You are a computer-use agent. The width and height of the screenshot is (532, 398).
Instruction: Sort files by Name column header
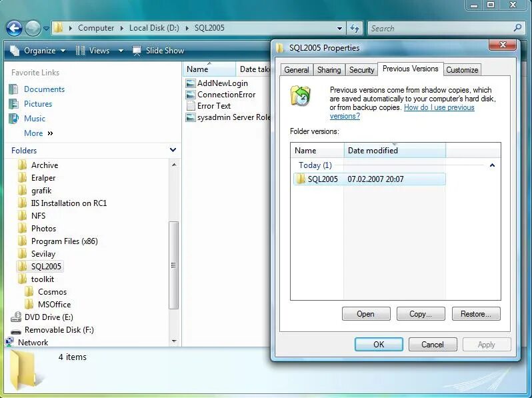(209, 69)
